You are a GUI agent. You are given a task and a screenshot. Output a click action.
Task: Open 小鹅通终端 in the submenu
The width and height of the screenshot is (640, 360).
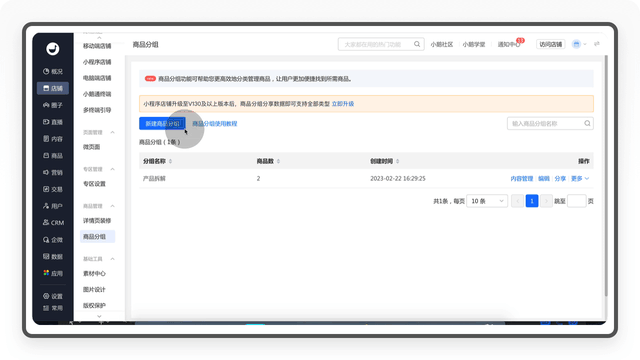pos(97,94)
